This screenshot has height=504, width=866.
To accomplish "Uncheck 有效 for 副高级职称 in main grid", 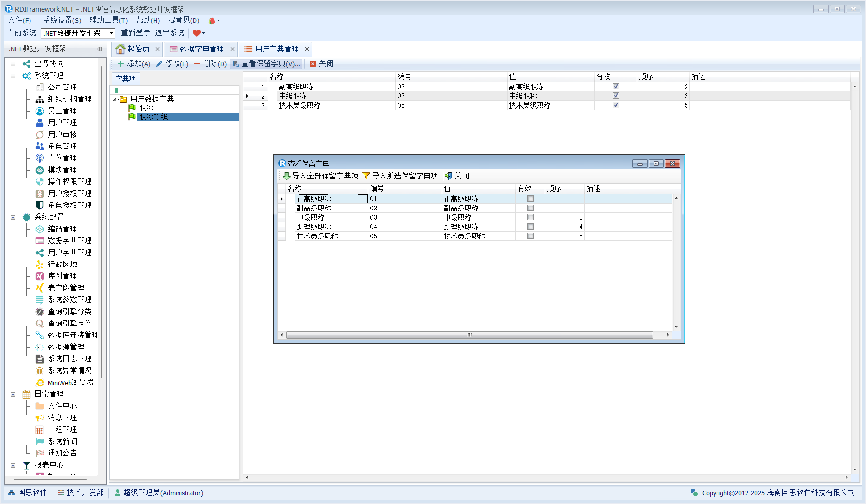I will [616, 87].
